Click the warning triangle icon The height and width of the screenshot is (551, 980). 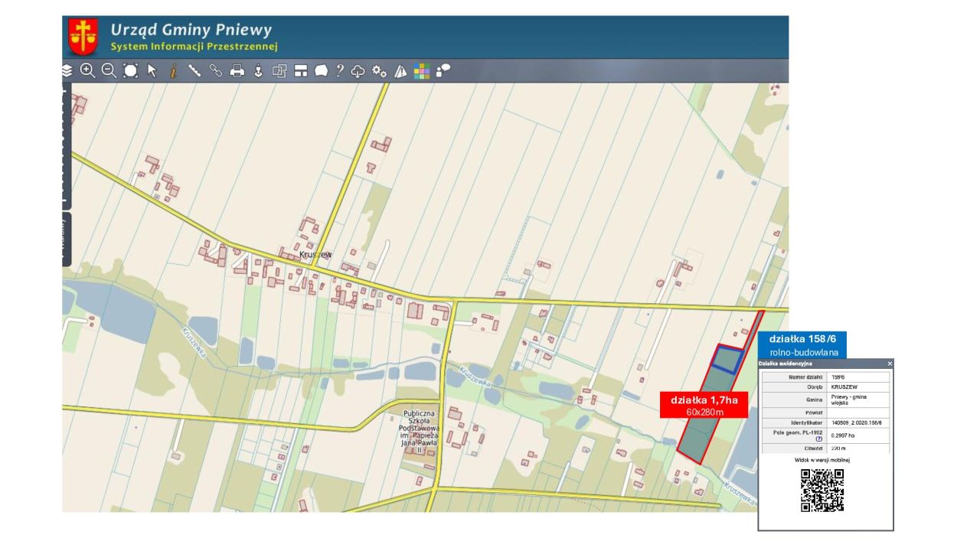coord(400,71)
